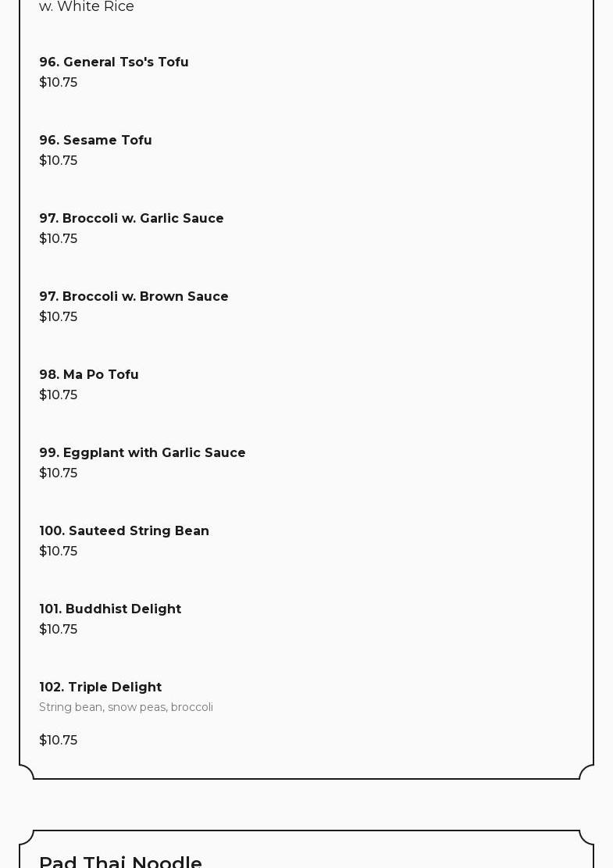Click General Tso's Tofu $10.75 price

point(59,82)
